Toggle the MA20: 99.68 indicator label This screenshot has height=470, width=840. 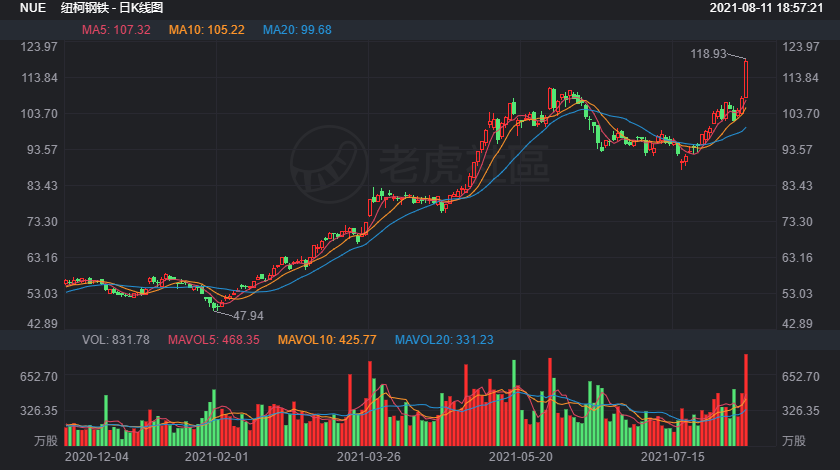point(297,30)
